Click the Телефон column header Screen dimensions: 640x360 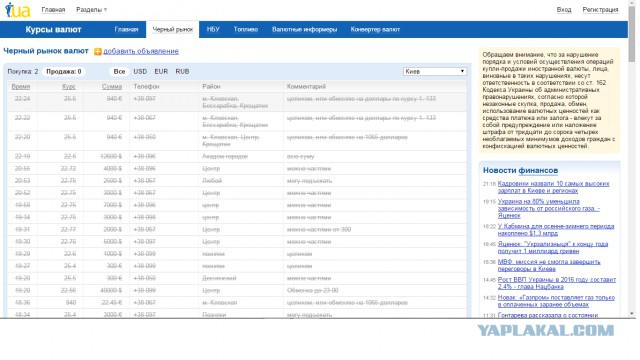(146, 87)
